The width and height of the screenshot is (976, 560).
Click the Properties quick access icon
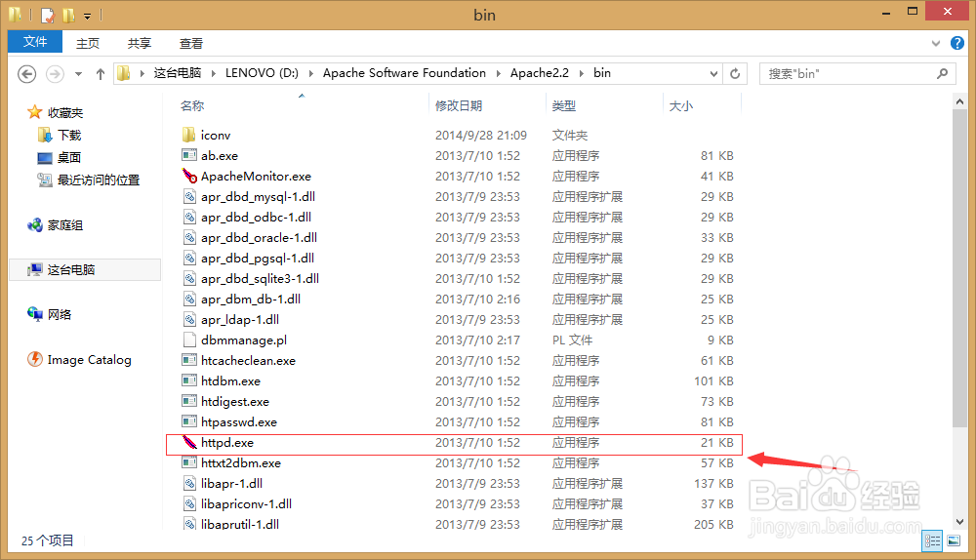[48, 15]
